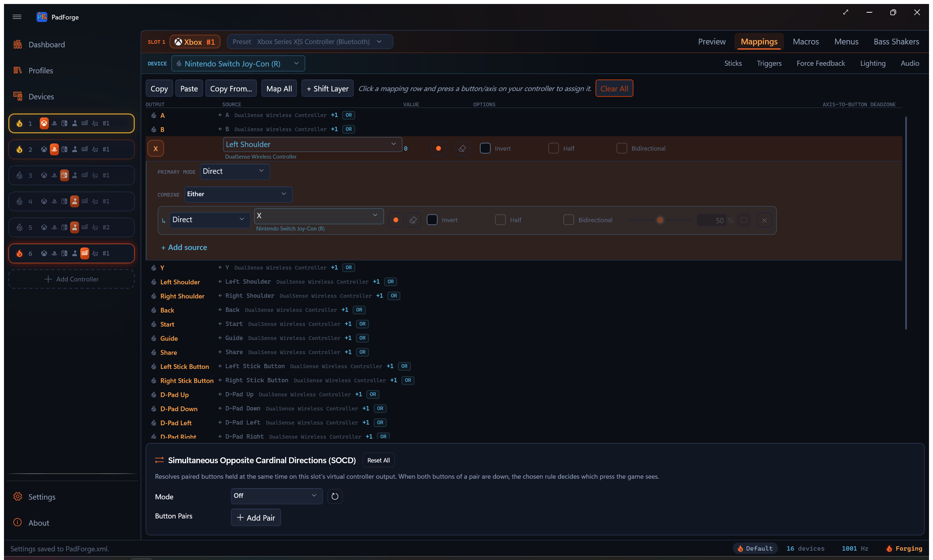Click the eraser icon in X output row
The height and width of the screenshot is (560, 933).
pos(463,149)
